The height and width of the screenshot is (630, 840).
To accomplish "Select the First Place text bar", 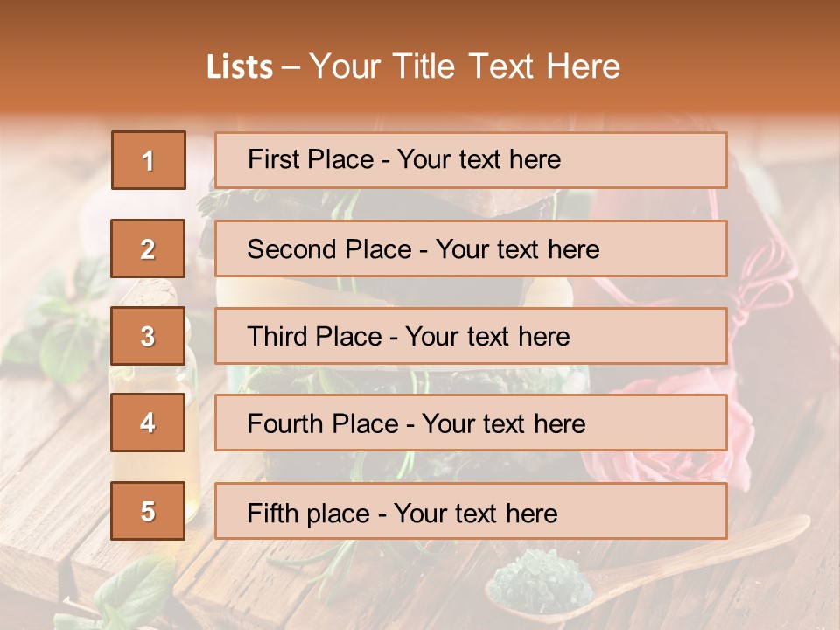I will tap(471, 160).
